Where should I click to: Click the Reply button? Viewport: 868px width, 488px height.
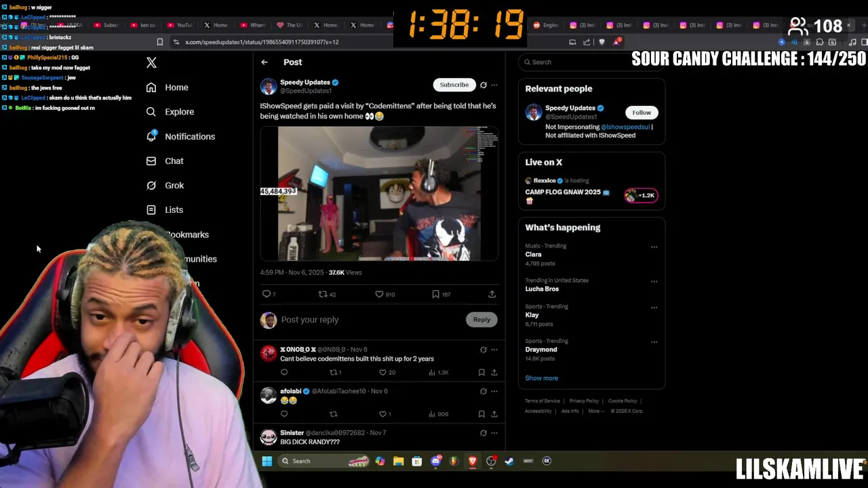[x=481, y=320]
